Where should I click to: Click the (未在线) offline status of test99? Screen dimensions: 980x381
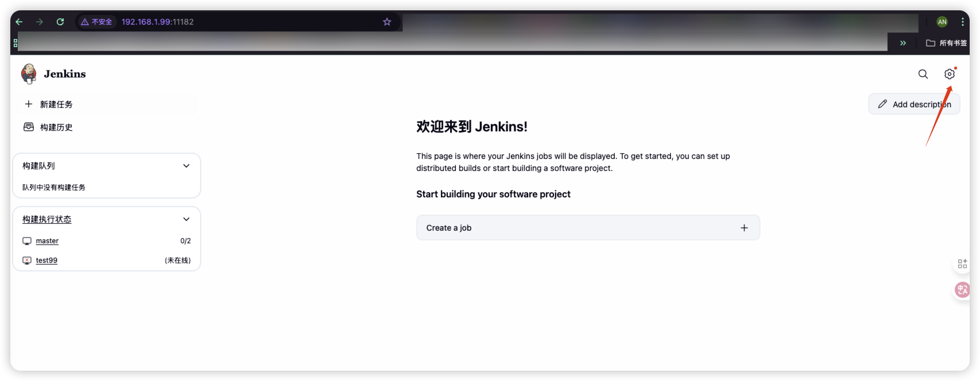178,261
